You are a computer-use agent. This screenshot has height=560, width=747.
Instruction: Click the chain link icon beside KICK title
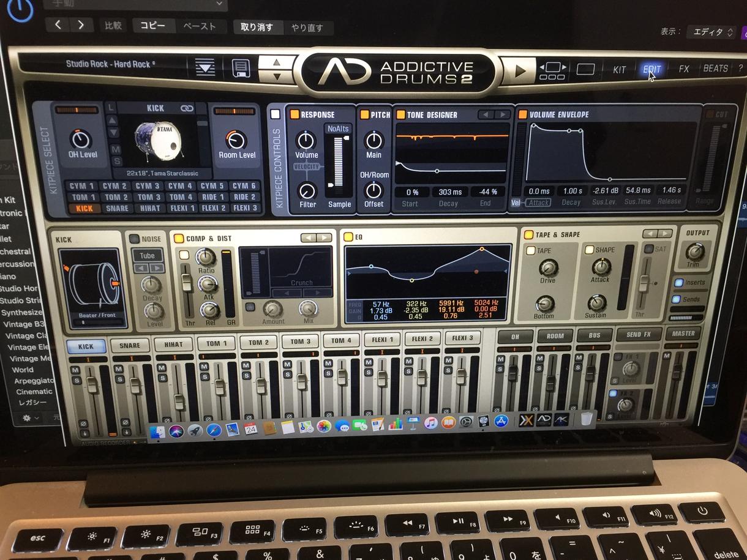pos(187,108)
